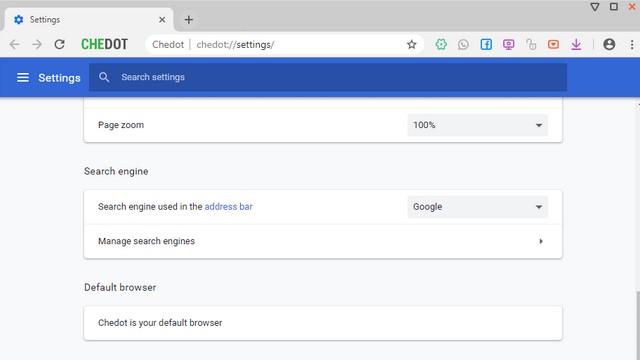Open a new tab with plus button

coord(189,20)
